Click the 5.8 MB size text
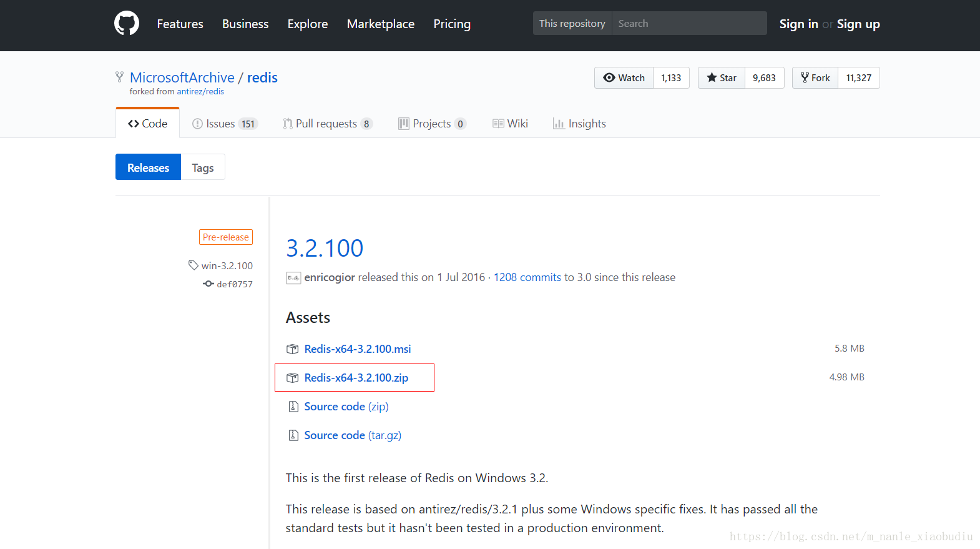This screenshot has height=549, width=980. 850,349
